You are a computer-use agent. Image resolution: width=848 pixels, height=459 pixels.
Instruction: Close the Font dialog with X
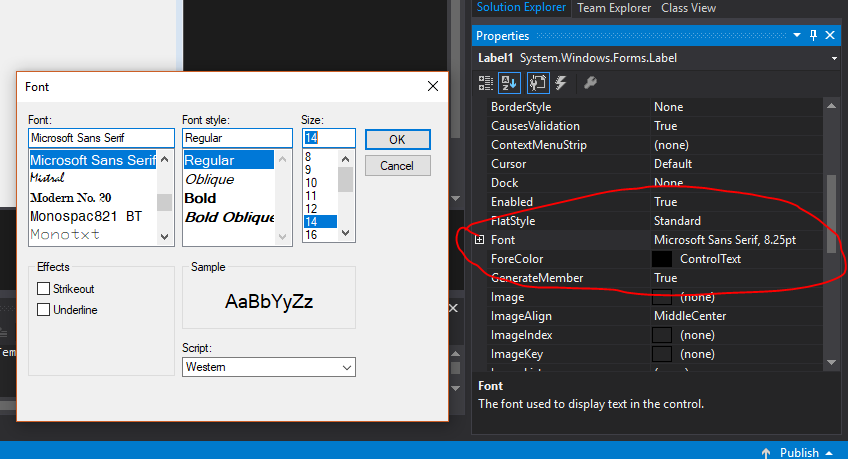[x=433, y=87]
